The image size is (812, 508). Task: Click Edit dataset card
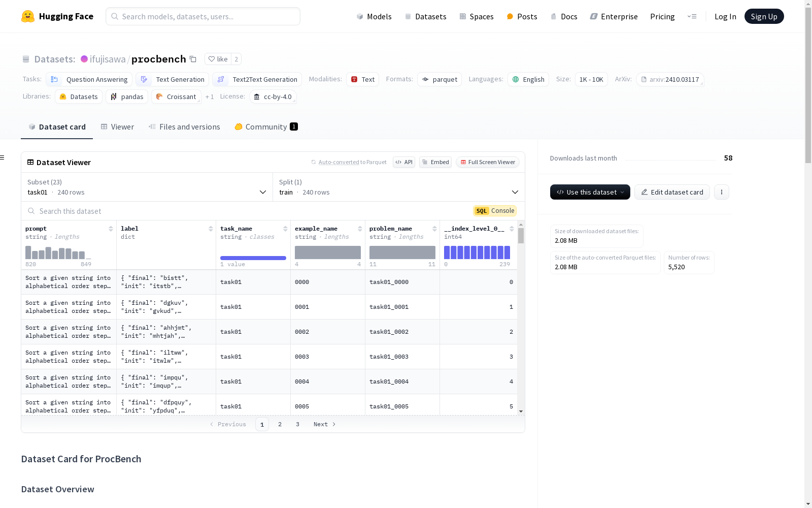click(672, 192)
